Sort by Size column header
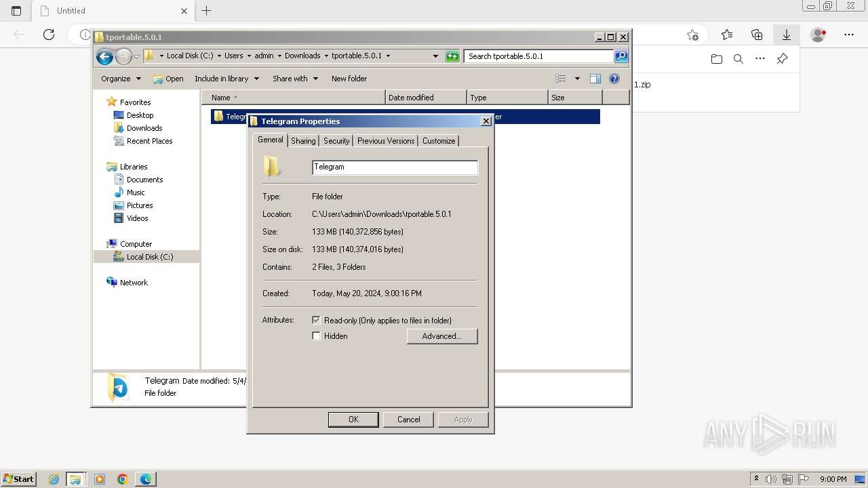Image resolution: width=868 pixels, height=488 pixels. tap(575, 98)
